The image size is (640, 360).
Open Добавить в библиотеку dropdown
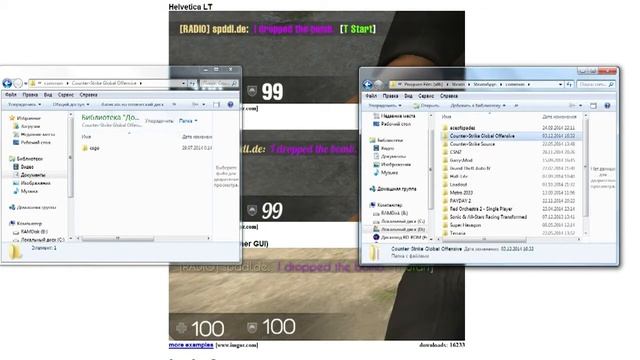(x=478, y=106)
